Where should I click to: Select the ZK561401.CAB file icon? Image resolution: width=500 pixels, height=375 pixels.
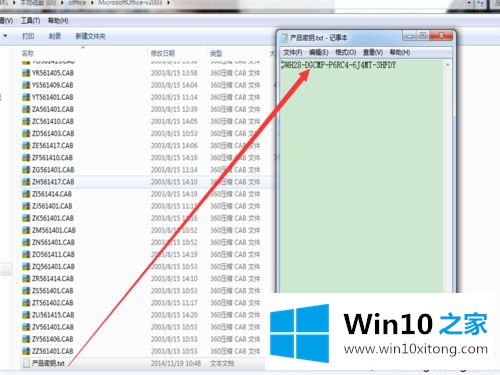pyautogui.click(x=26, y=218)
